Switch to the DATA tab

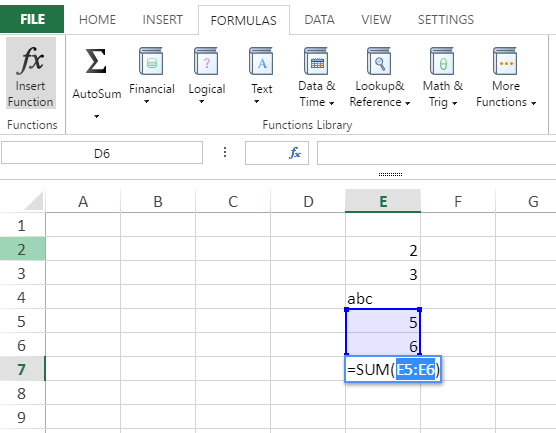tap(319, 20)
